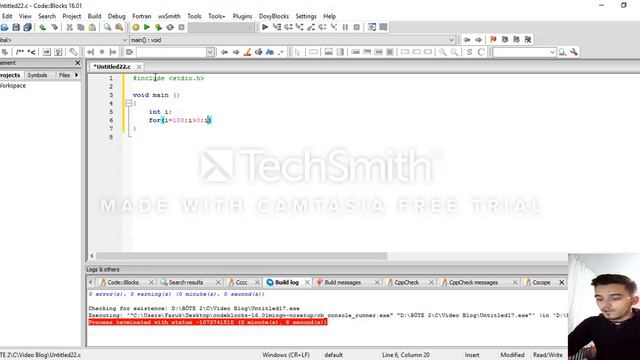Switch to the Search results tab
Viewport: 640px width, 360px height.
point(186,282)
